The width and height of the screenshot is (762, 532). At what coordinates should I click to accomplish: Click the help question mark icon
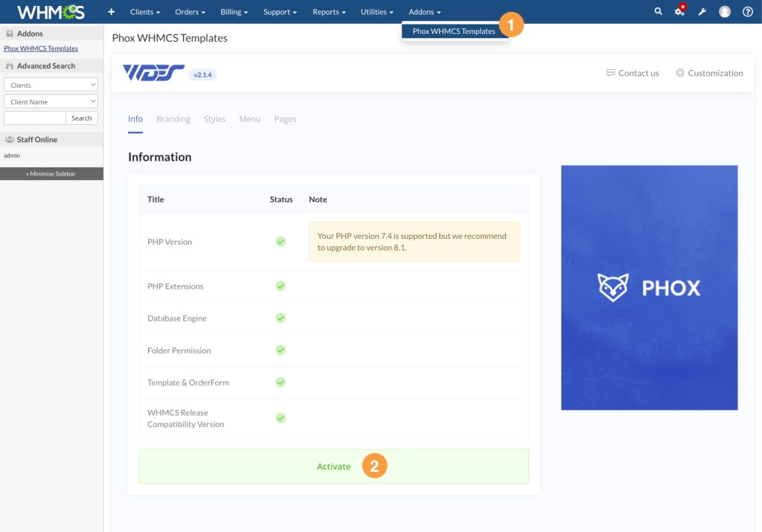point(747,11)
